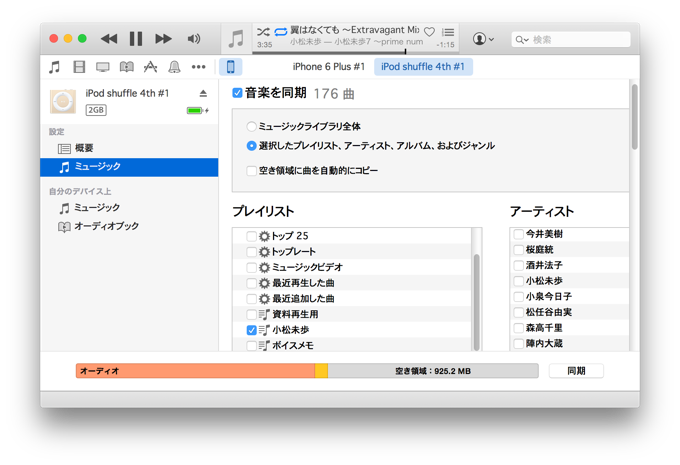This screenshot has height=465, width=680.
Task: Switch to the TV Shows library icon
Action: [x=103, y=67]
